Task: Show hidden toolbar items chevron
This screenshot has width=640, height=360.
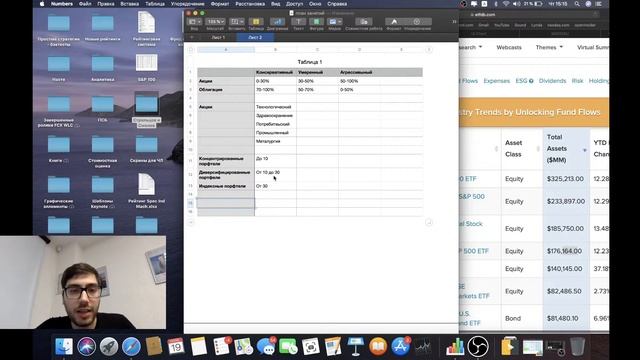Action: point(454,22)
